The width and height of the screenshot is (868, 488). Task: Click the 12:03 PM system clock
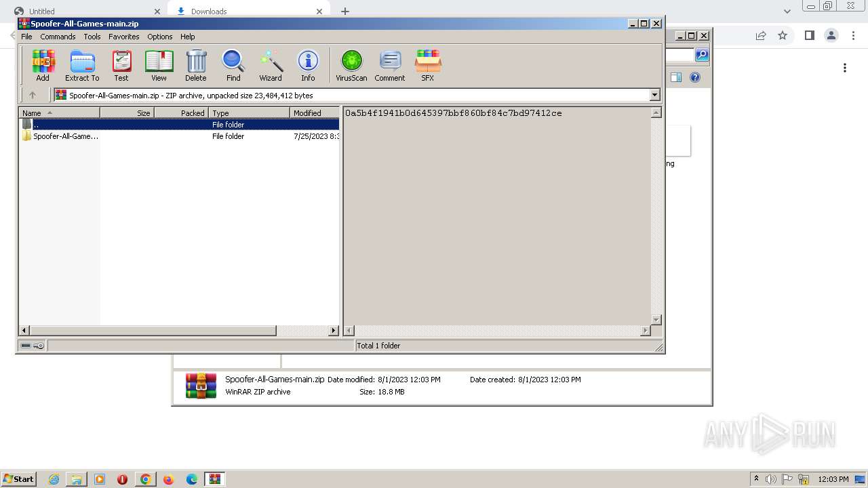click(833, 479)
